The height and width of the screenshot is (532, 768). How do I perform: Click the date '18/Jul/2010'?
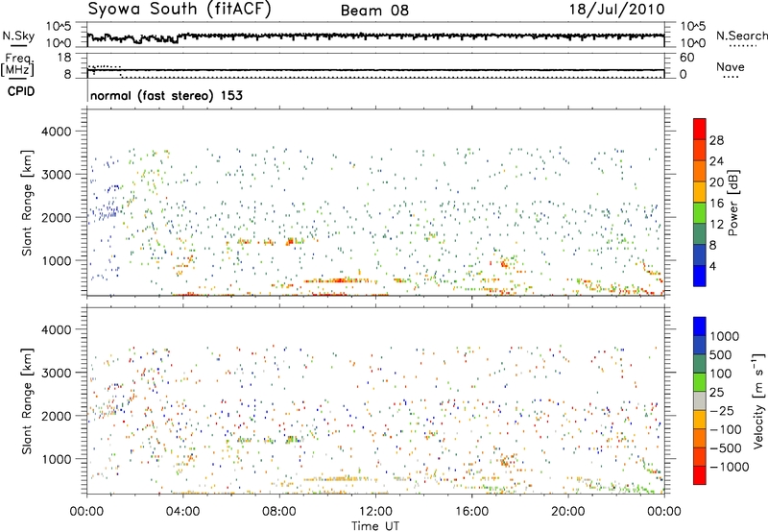pos(616,10)
